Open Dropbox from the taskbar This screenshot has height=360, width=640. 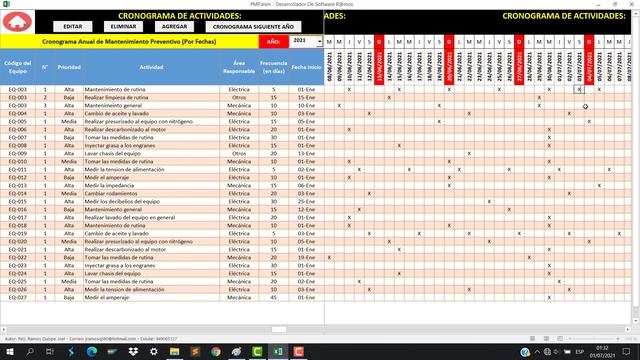[133, 351]
